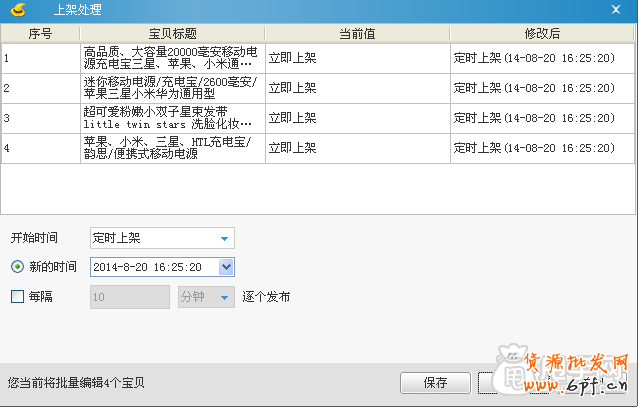Click the interval number field showing 10
This screenshot has width=638, height=407.
pyautogui.click(x=129, y=297)
